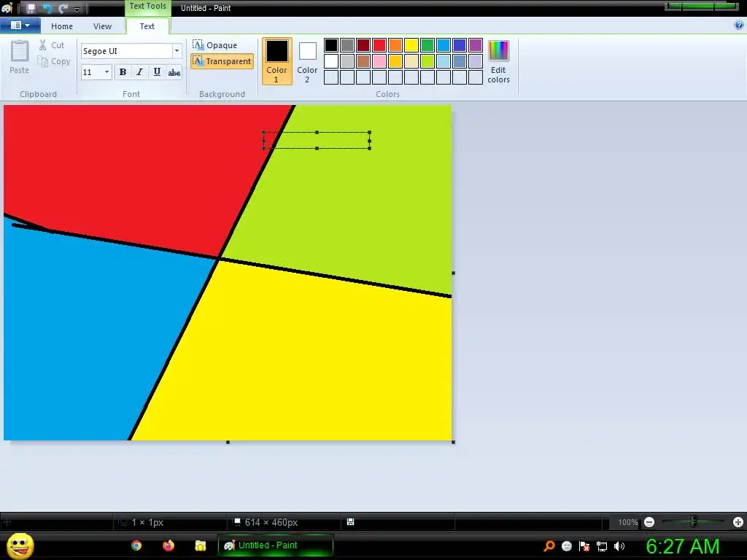Pick the green palette swatch

pyautogui.click(x=427, y=45)
